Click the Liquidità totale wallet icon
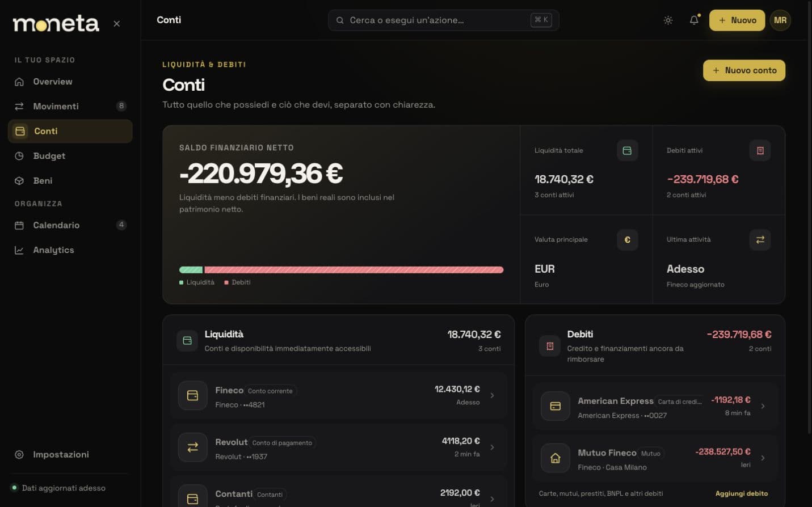The height and width of the screenshot is (507, 812). click(x=627, y=151)
